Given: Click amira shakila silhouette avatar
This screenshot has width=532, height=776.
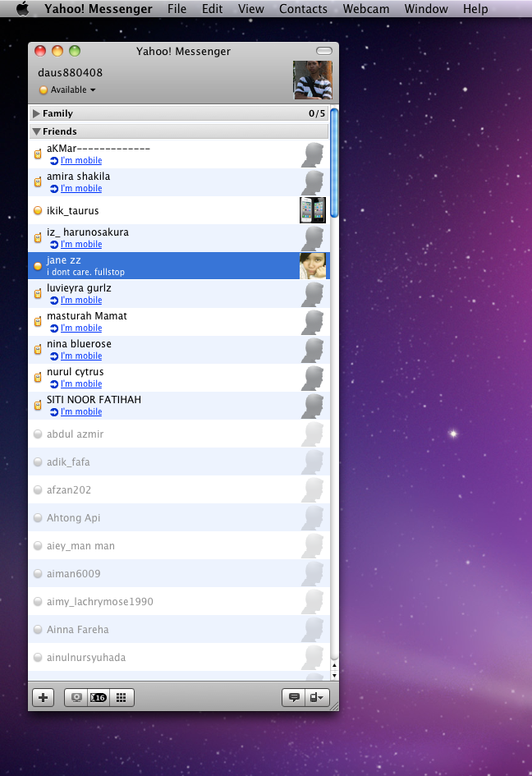Looking at the screenshot, I should pyautogui.click(x=313, y=182).
